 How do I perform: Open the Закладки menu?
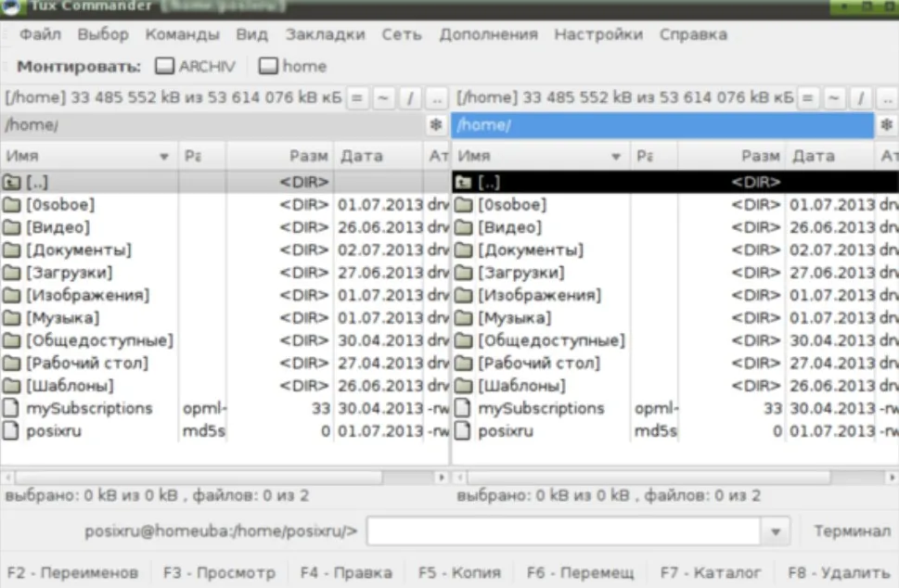325,34
